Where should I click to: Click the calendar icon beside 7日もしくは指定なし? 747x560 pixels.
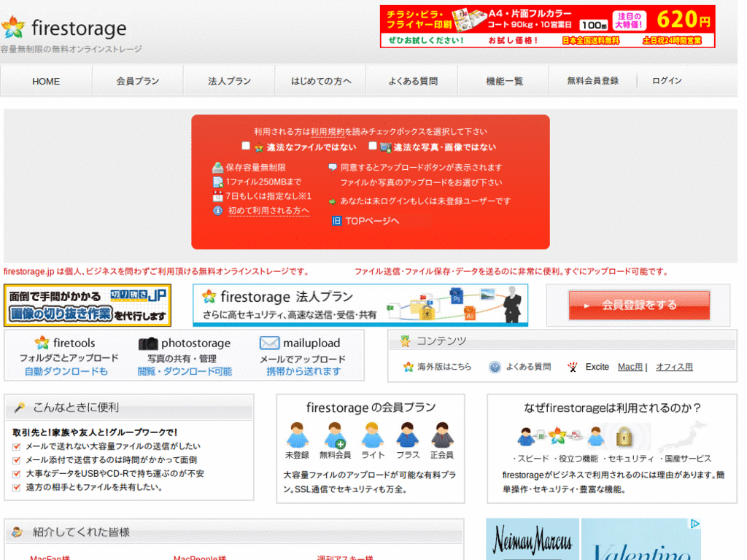217,196
